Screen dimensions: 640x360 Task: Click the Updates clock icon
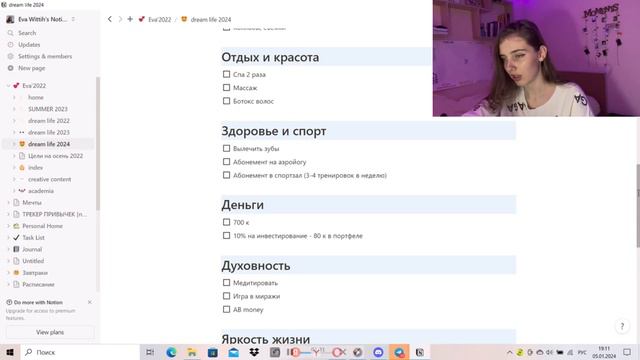[11, 44]
